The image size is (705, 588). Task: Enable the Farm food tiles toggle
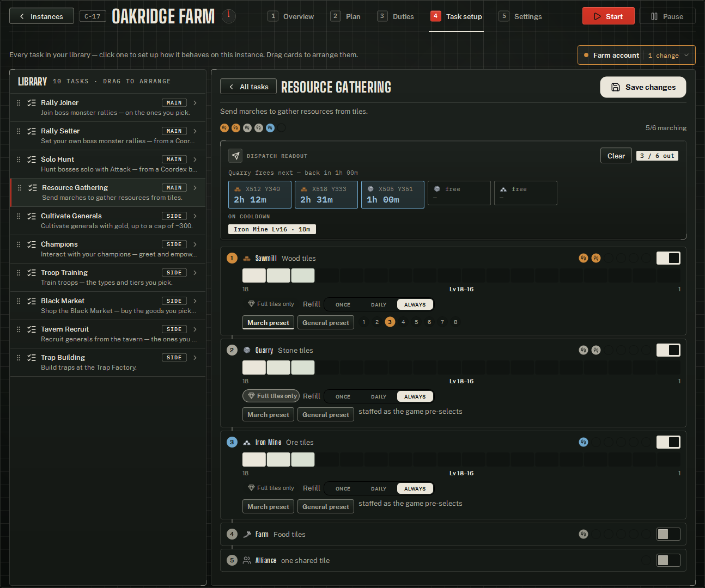click(x=668, y=534)
